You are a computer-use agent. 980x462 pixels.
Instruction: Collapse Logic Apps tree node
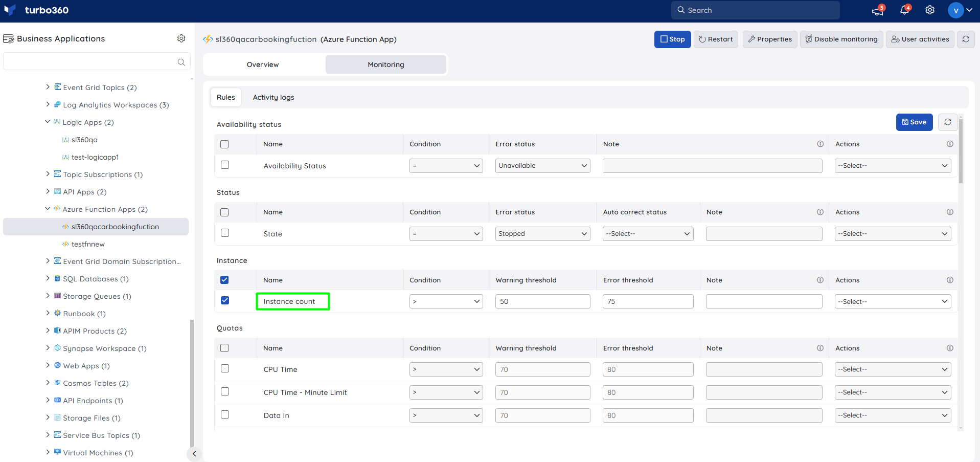click(48, 122)
